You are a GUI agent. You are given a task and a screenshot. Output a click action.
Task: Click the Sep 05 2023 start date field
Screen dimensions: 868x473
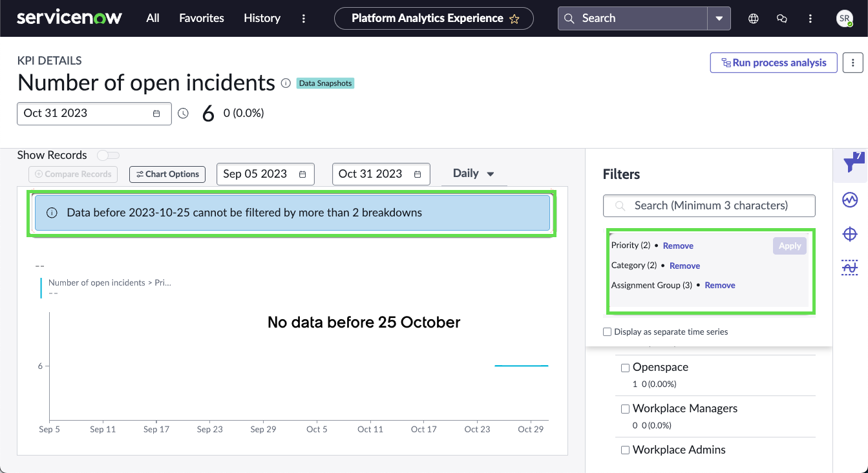coord(266,174)
